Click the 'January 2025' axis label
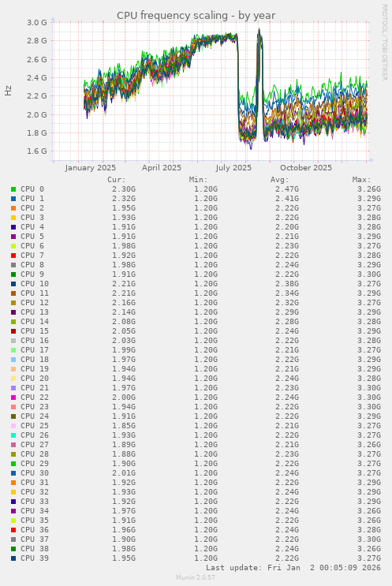Viewport: 392px width, 586px height. pyautogui.click(x=91, y=168)
